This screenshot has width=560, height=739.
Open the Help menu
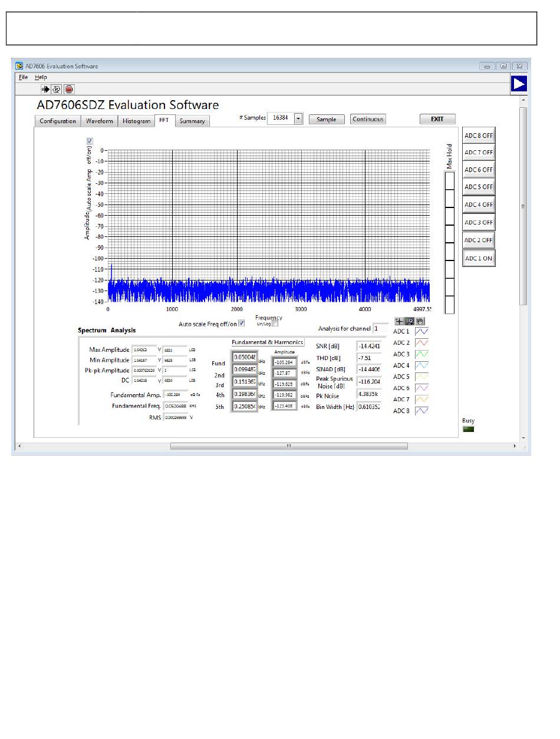click(x=41, y=77)
